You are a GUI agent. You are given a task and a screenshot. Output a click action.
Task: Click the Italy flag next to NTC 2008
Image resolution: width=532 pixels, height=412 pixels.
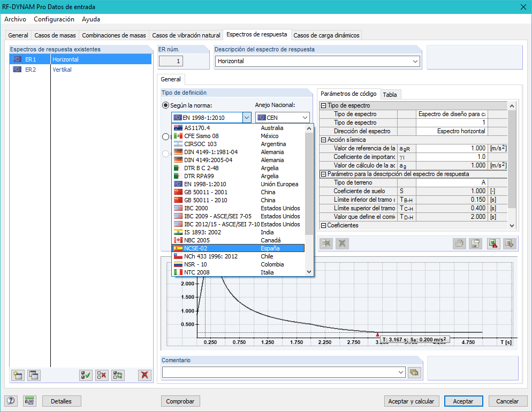click(x=178, y=272)
